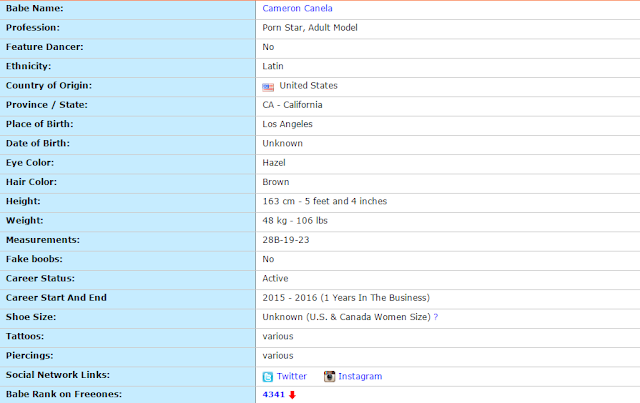This screenshot has height=403, width=640.
Task: Click the 'Brown' hair color value
Action: [x=276, y=182]
